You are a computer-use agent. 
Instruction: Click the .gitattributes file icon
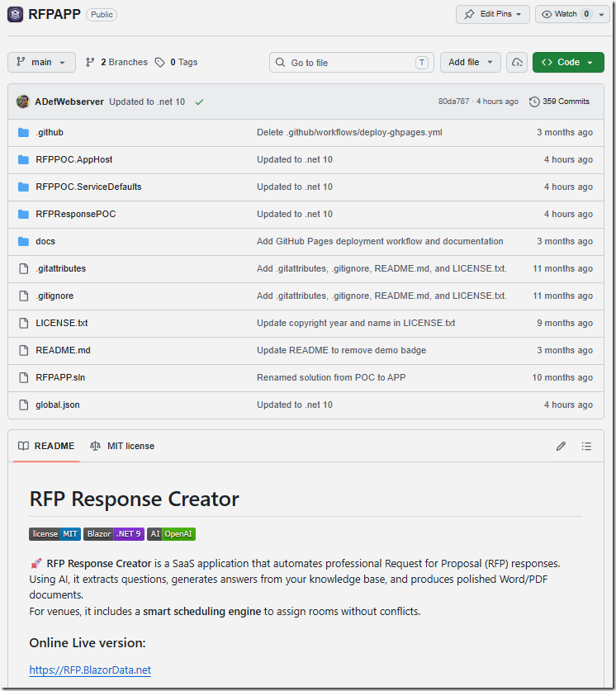[24, 268]
